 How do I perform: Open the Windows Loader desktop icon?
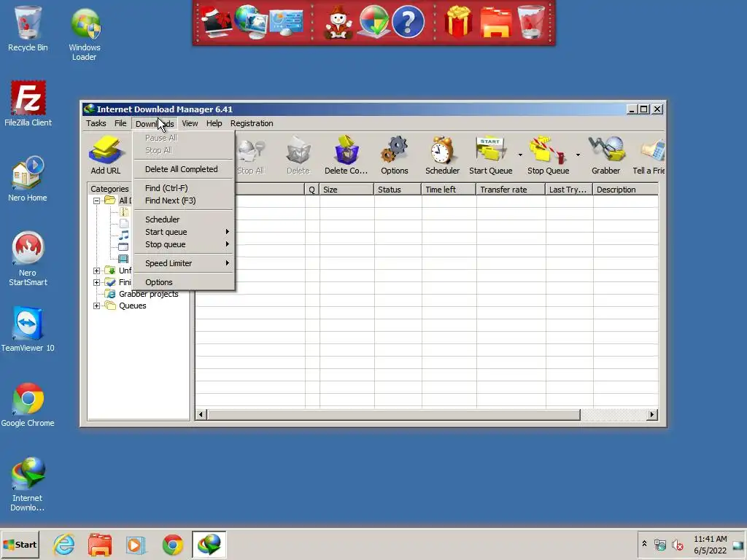85,34
